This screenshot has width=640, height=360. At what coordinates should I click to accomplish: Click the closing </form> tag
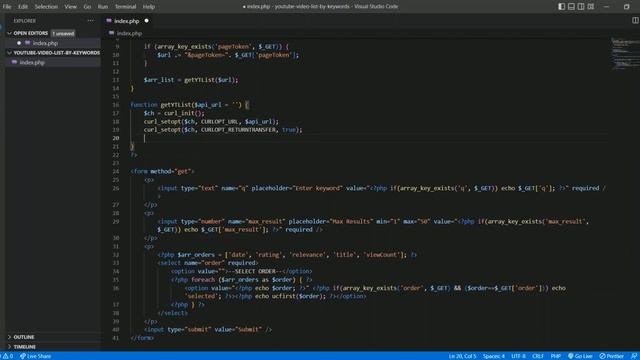click(142, 338)
